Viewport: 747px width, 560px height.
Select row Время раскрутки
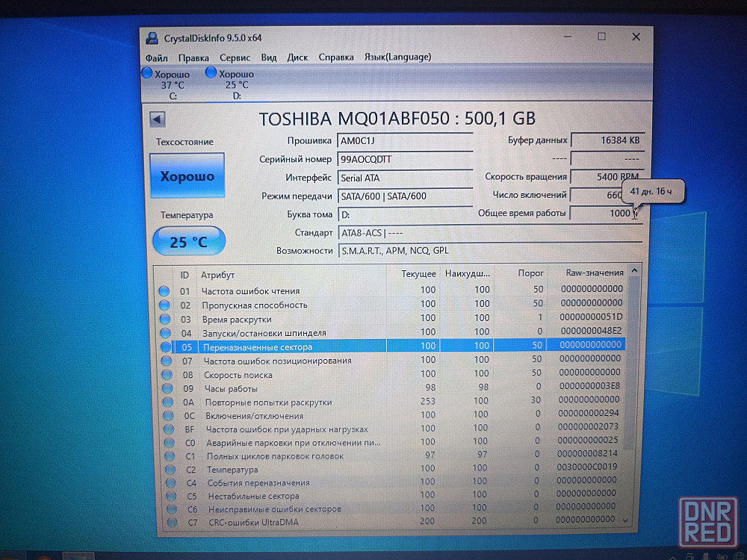[x=391, y=318]
